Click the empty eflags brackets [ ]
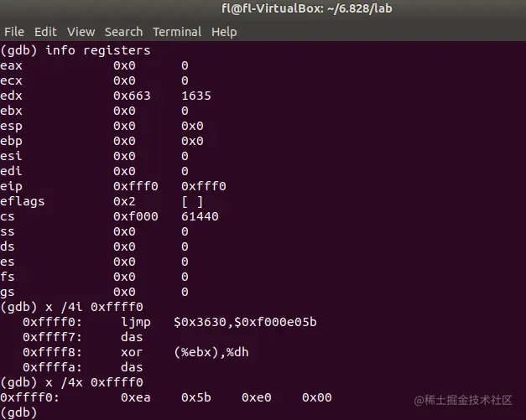Viewport: 526px width, 420px height. click(192, 202)
